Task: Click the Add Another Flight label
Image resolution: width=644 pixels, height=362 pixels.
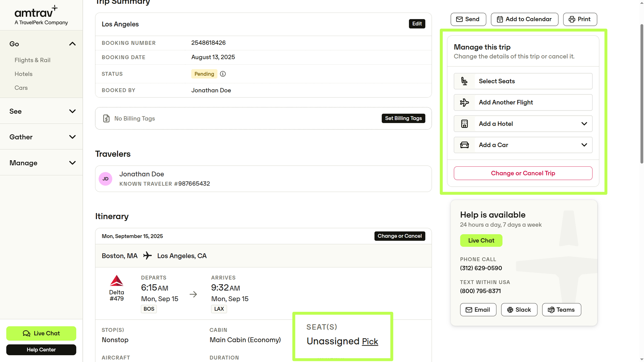Action: (x=506, y=102)
